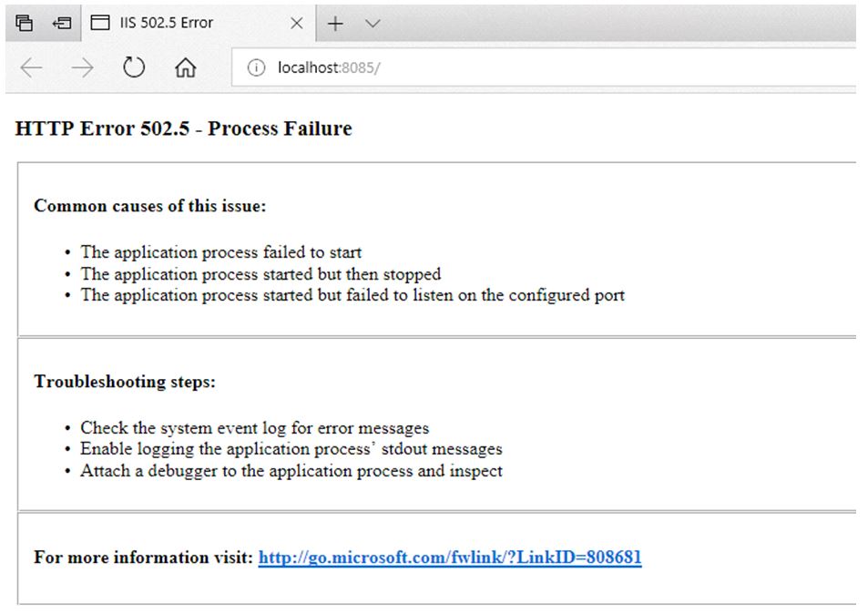The width and height of the screenshot is (868, 614).
Task: Open the go.microsoft.com fwlink LinkID=808681 link
Action: click(x=450, y=557)
